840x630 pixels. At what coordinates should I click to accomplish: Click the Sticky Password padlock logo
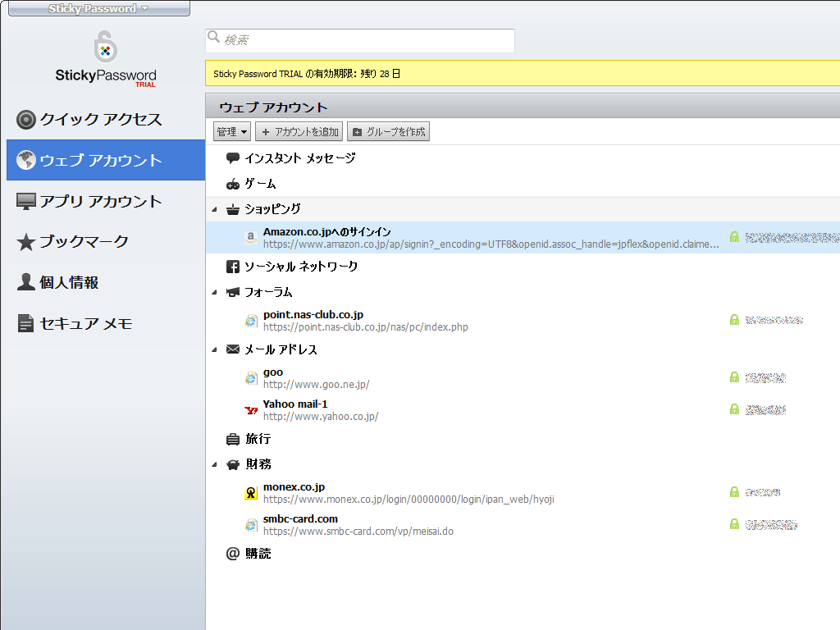click(x=106, y=47)
